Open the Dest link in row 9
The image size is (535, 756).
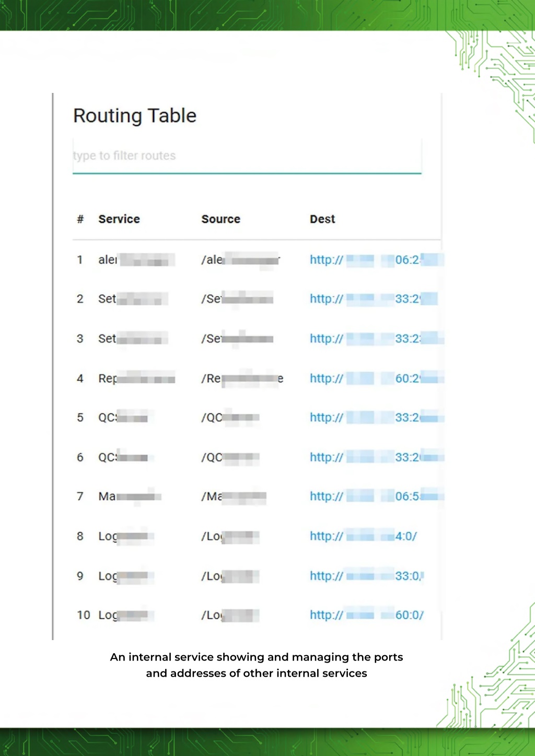pos(367,576)
